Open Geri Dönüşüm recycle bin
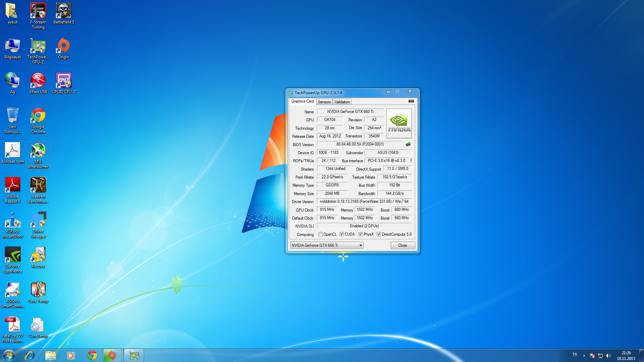644x362 pixels. (13, 121)
